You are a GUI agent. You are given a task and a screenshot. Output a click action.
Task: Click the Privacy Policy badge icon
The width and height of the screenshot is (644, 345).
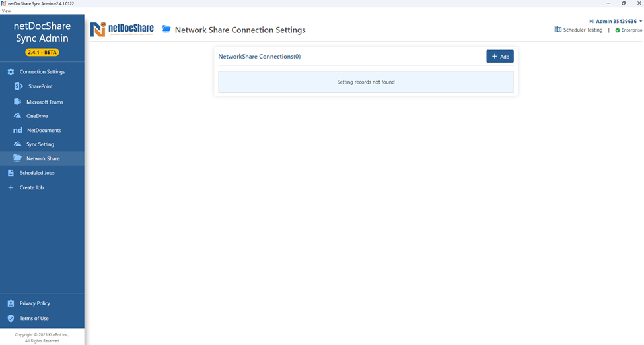point(11,303)
